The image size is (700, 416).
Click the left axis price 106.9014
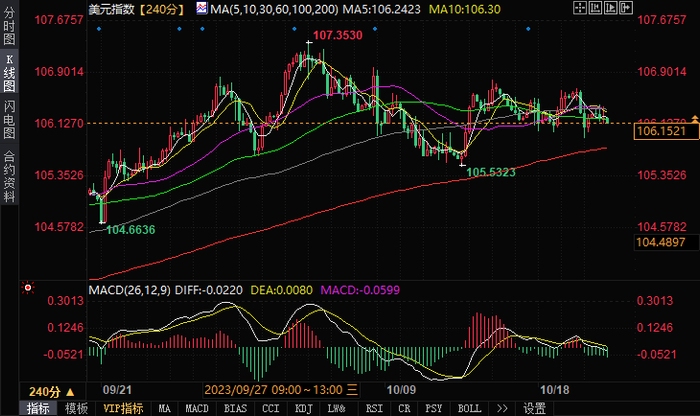click(x=59, y=72)
